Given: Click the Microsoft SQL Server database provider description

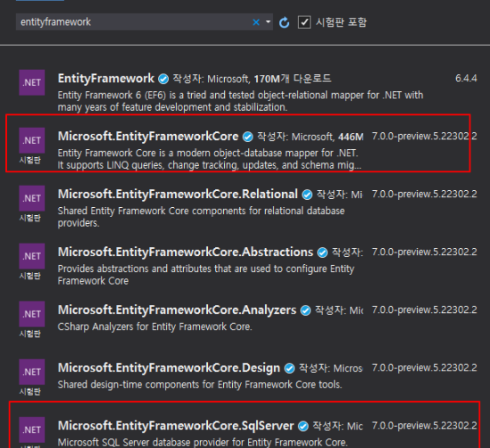Looking at the screenshot, I should point(203,443).
